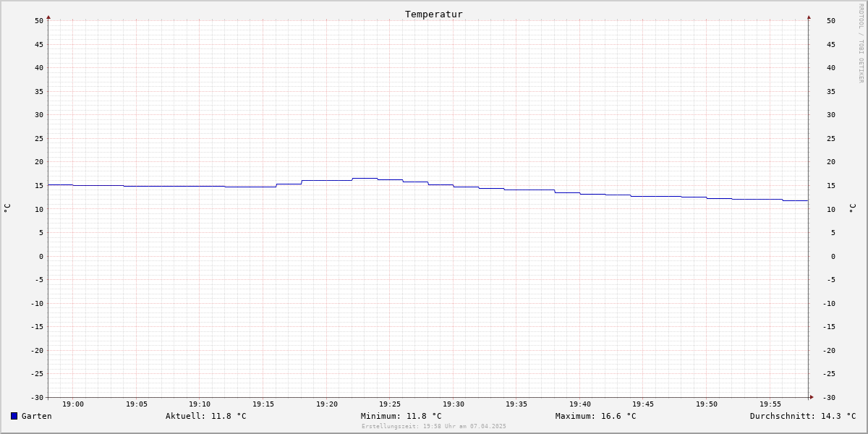868x434 pixels.
Task: Click the right axis -15 label
Action: (x=829, y=327)
